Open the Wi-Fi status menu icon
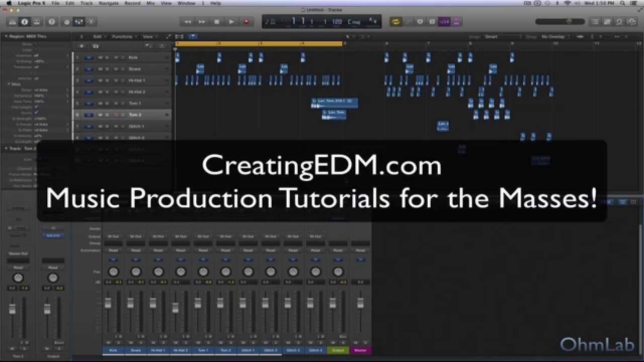This screenshot has height=362, width=644. 568,3
